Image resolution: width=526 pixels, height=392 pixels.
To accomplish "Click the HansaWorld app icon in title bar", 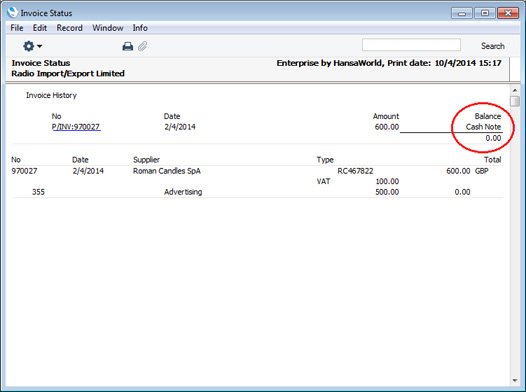I will (x=12, y=12).
